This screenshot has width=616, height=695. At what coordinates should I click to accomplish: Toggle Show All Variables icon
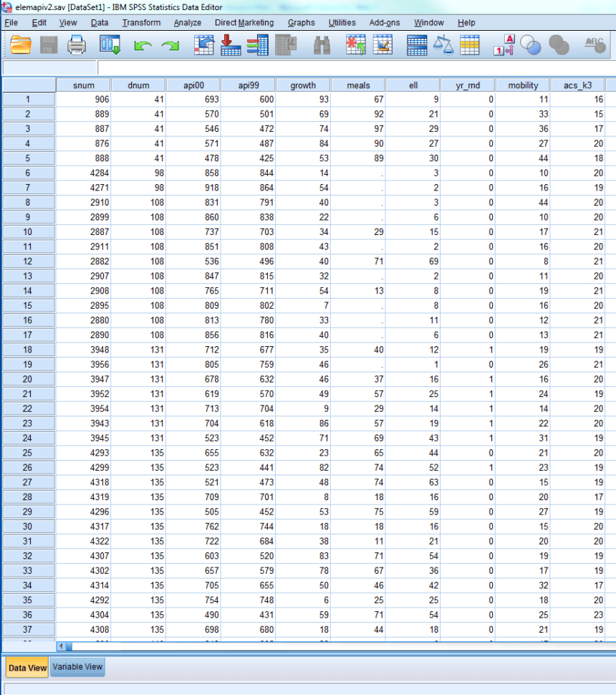coord(560,45)
